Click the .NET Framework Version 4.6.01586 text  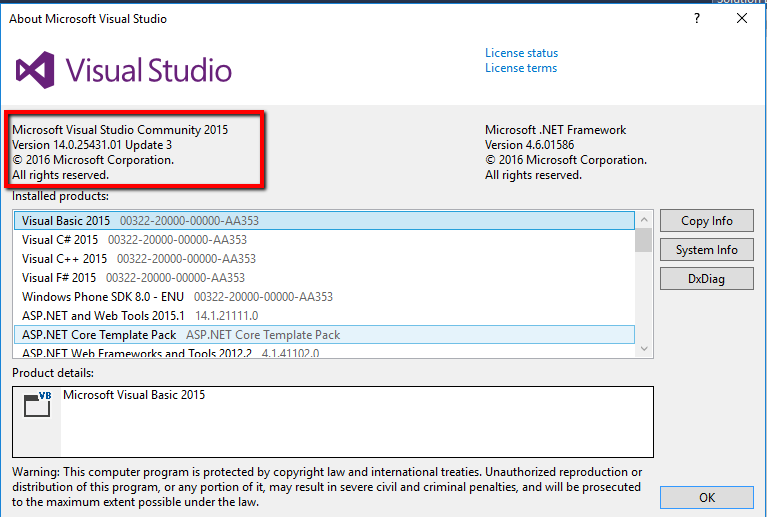click(529, 145)
